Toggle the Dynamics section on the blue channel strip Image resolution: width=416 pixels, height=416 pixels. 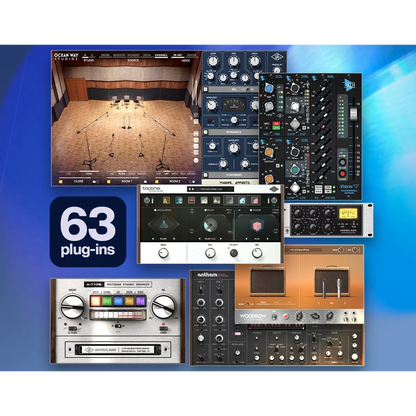205,132
